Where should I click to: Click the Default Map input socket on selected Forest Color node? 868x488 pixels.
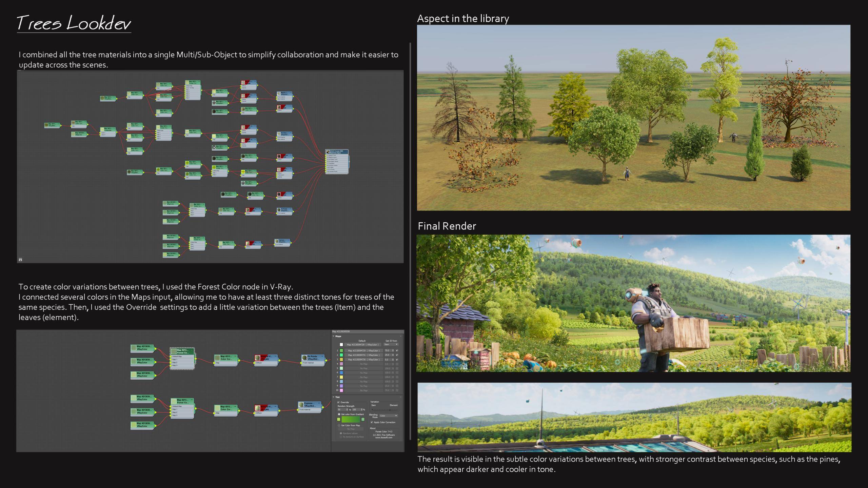coord(171,357)
